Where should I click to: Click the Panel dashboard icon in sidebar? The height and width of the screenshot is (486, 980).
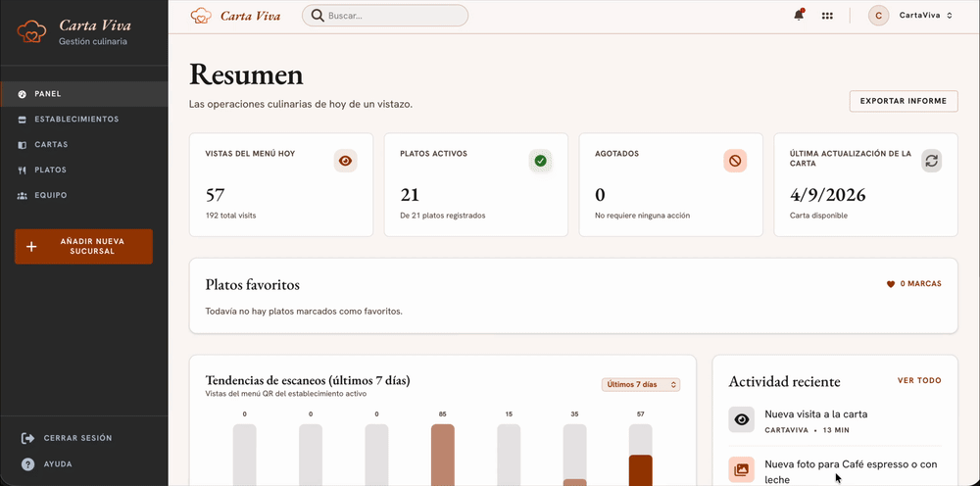point(23,94)
